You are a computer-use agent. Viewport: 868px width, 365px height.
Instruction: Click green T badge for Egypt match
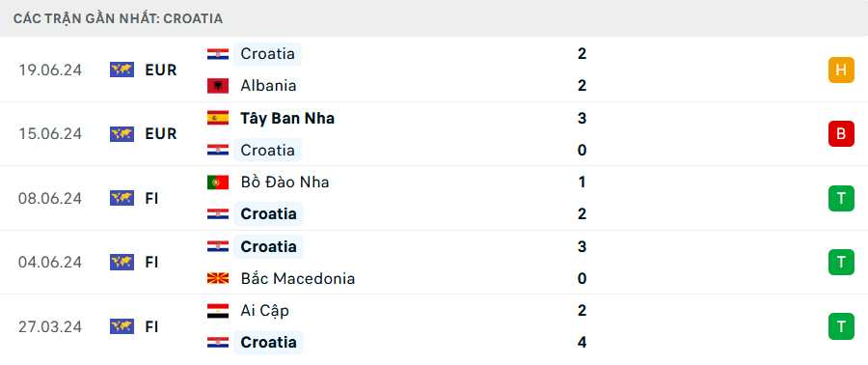[x=841, y=326]
